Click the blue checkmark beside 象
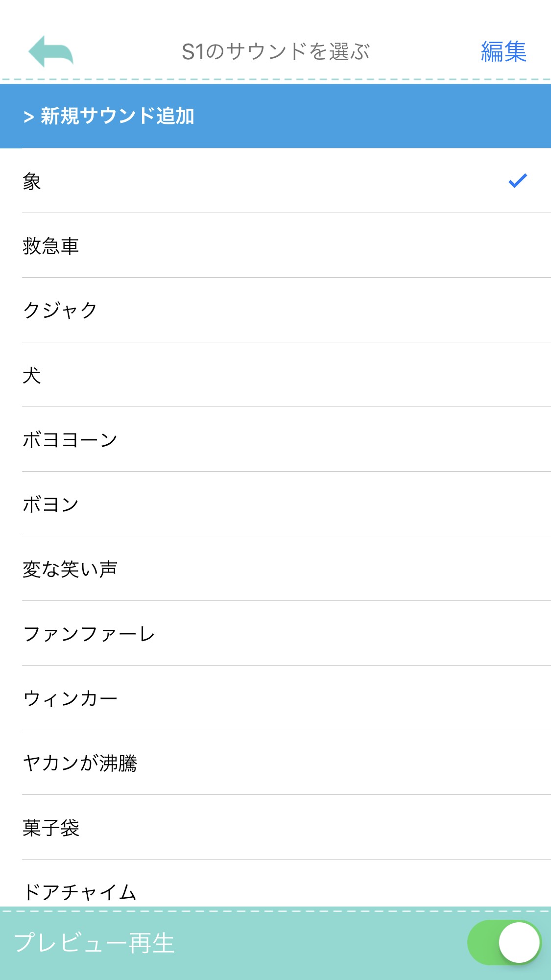Screen dimensions: 551x980 tap(517, 181)
